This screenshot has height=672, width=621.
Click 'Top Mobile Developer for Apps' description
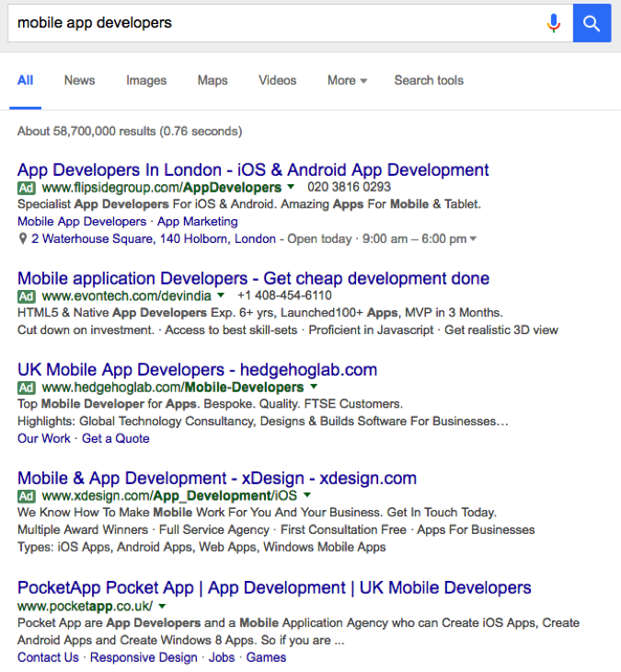coord(210,404)
